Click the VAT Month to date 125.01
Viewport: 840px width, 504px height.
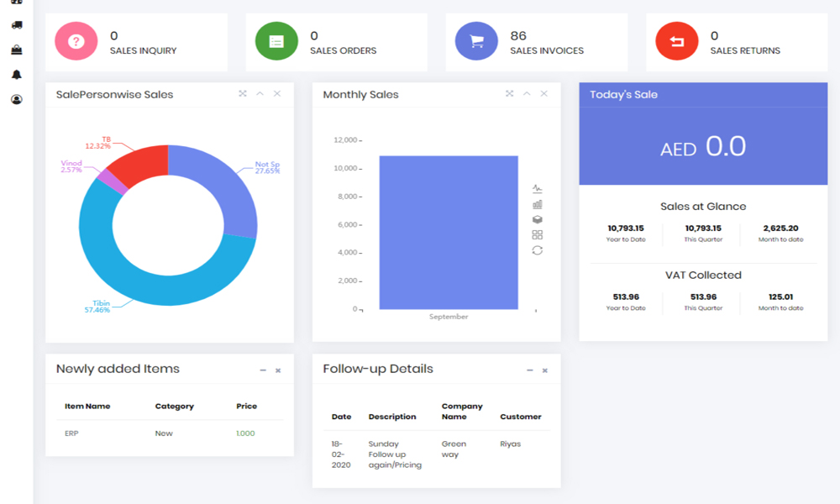tap(780, 297)
